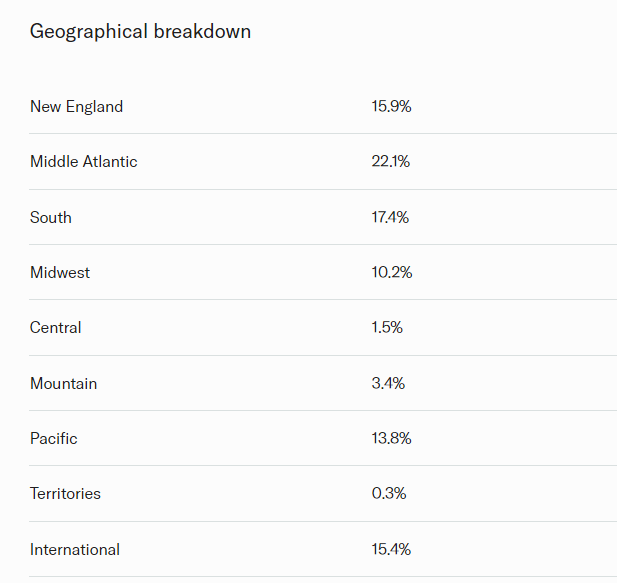617x583 pixels.
Task: Select the Middle Atlantic row label
Action: tap(83, 162)
